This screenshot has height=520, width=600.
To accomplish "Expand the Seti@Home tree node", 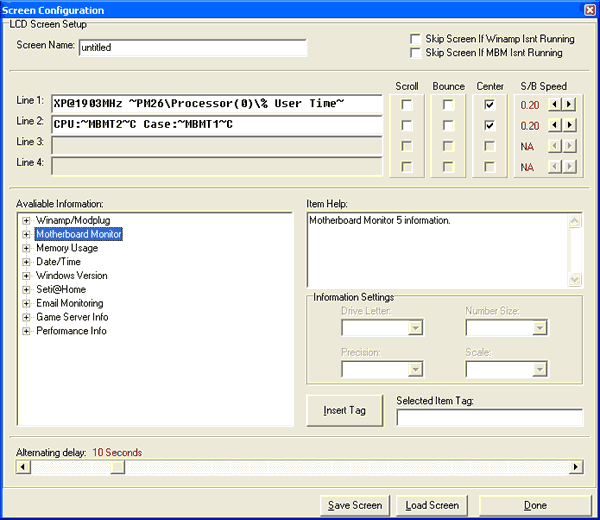I will (26, 290).
